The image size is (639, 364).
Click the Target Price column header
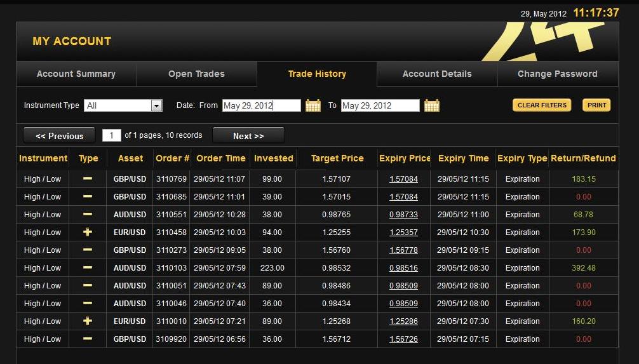tap(337, 159)
